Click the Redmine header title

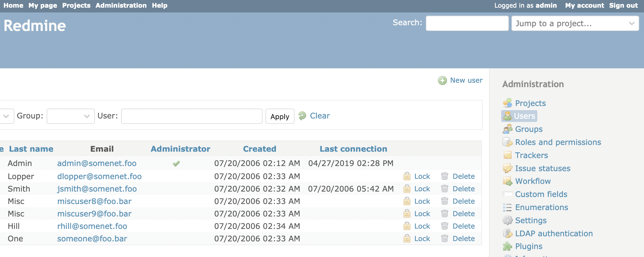click(35, 26)
